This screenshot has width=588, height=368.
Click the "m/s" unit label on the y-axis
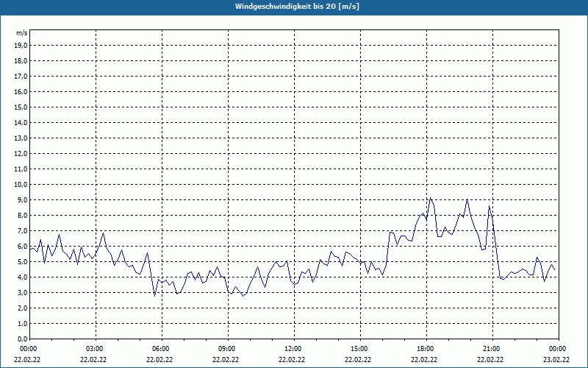point(22,33)
